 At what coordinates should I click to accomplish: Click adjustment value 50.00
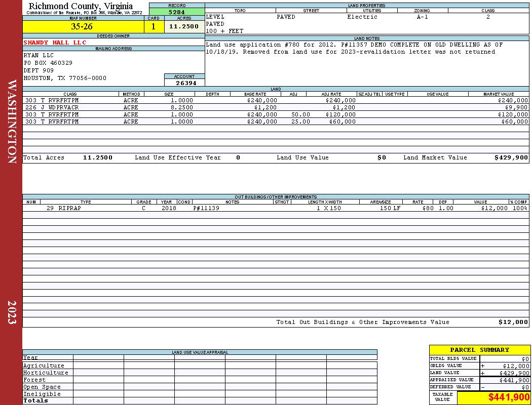tap(300, 114)
